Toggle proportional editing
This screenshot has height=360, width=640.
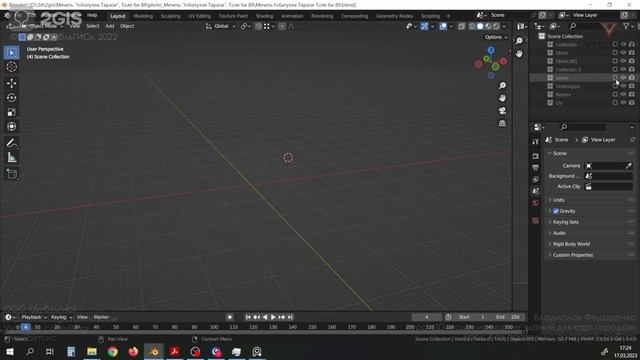click(282, 26)
